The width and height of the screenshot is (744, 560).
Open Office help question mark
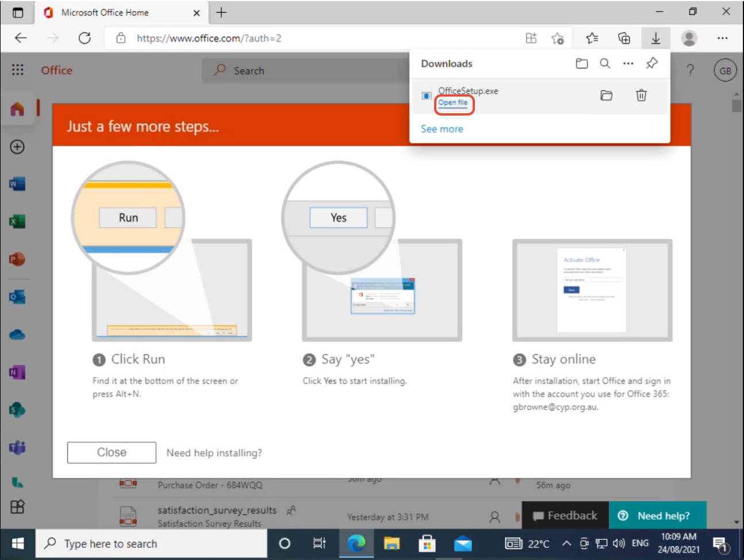[x=690, y=70]
